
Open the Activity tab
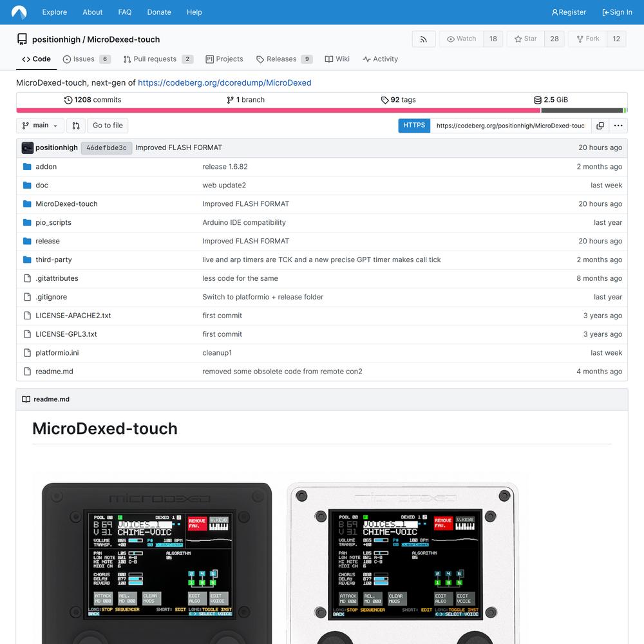(381, 59)
